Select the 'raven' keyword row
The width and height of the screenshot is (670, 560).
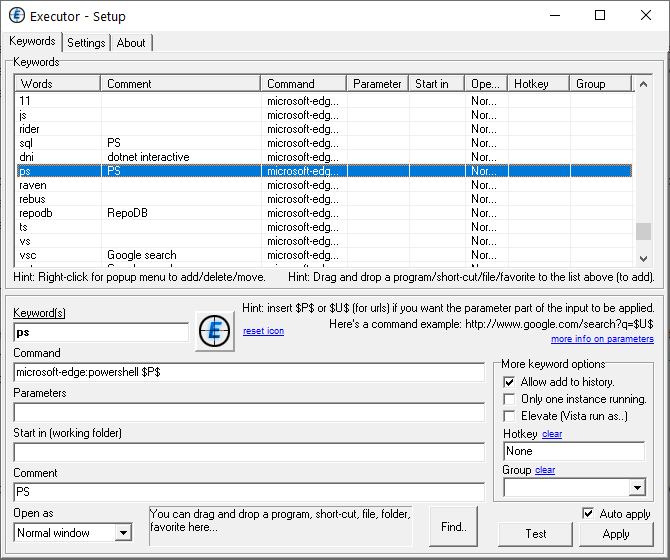click(324, 185)
